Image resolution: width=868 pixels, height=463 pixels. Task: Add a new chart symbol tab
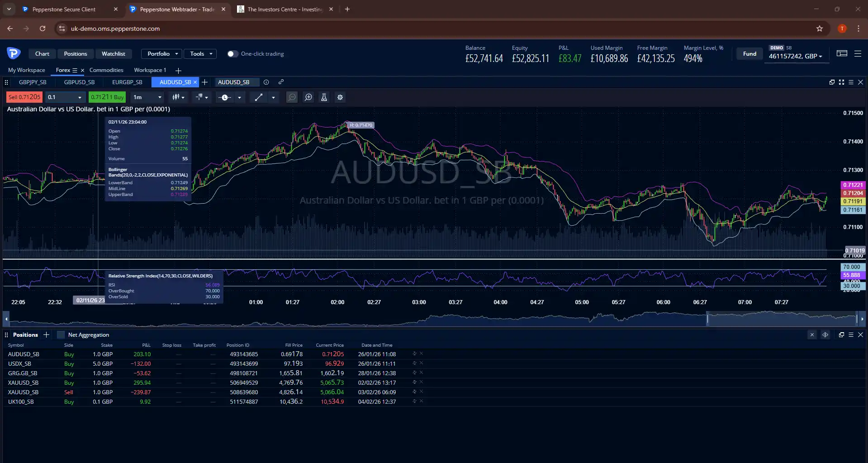click(204, 82)
